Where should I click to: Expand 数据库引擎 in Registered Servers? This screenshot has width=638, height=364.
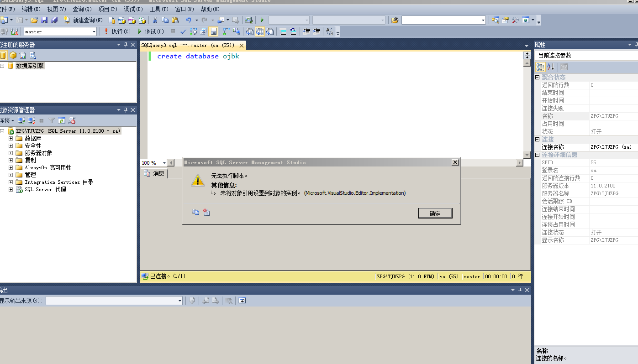[x=2, y=66]
